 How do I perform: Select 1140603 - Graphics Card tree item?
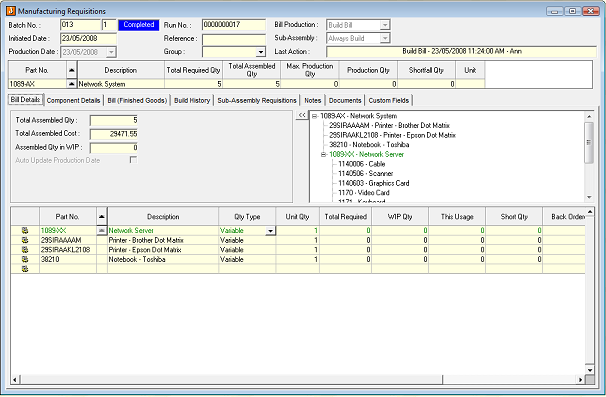tap(374, 183)
